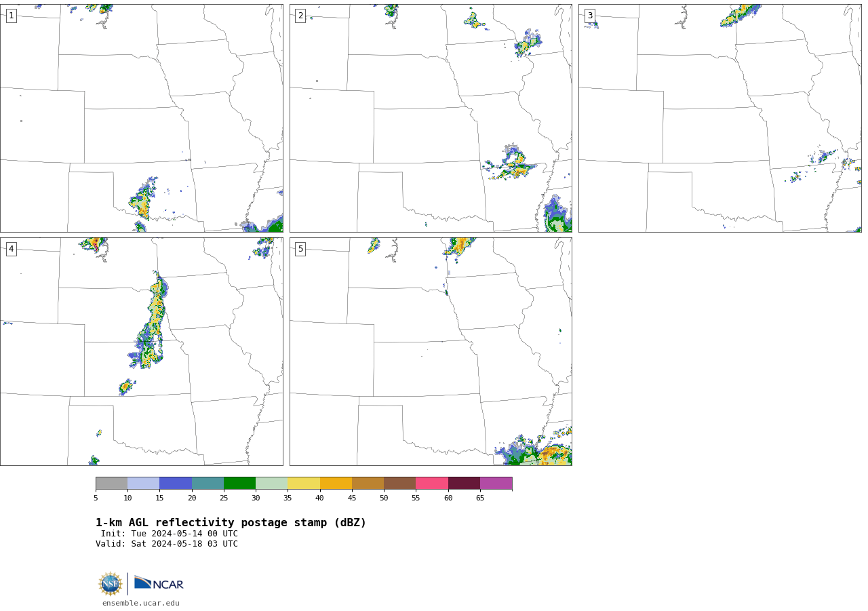Pick the light blue 10-15 dBZ swatch
The image size is (868, 611).
click(144, 484)
